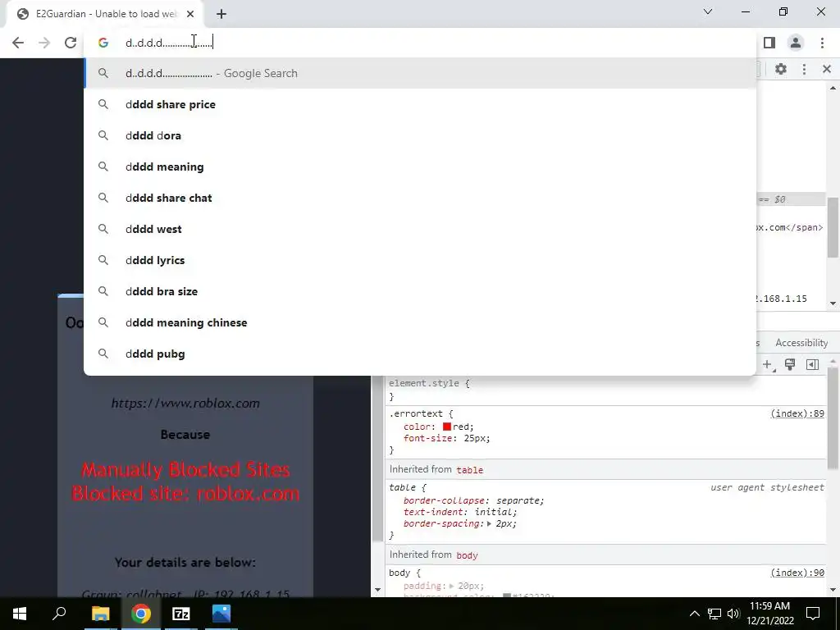Add new style rule plus icon
Screen dimensions: 840x630
tap(768, 365)
